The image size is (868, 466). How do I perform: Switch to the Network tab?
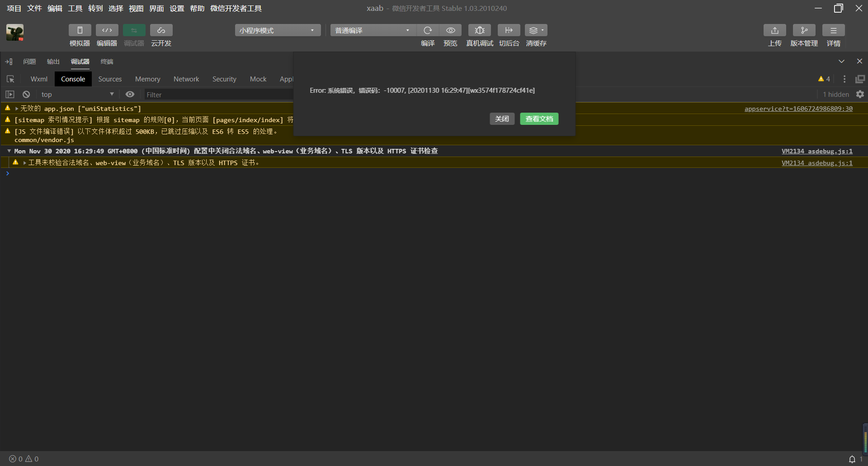[186, 79]
